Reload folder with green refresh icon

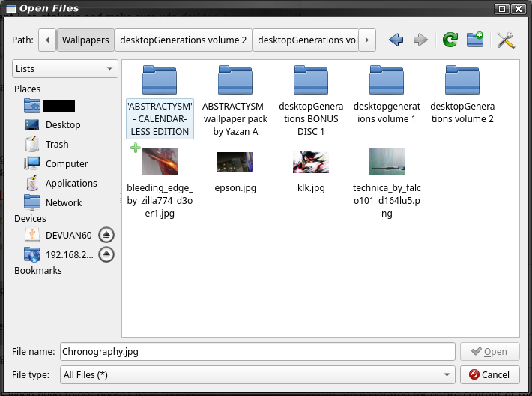coord(450,40)
